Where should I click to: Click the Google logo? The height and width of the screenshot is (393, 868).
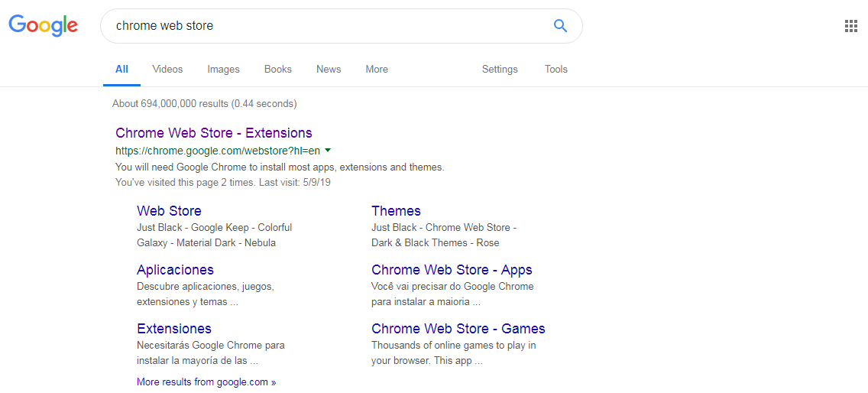(x=43, y=25)
